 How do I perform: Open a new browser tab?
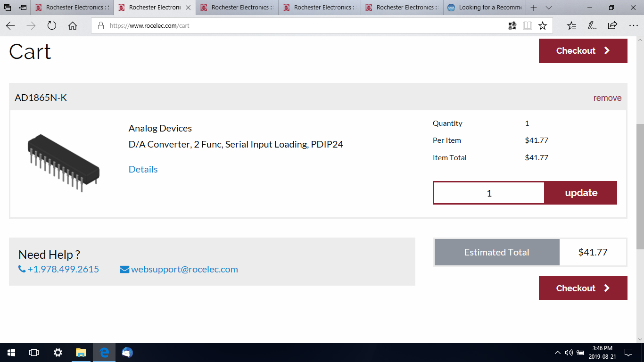(x=534, y=8)
